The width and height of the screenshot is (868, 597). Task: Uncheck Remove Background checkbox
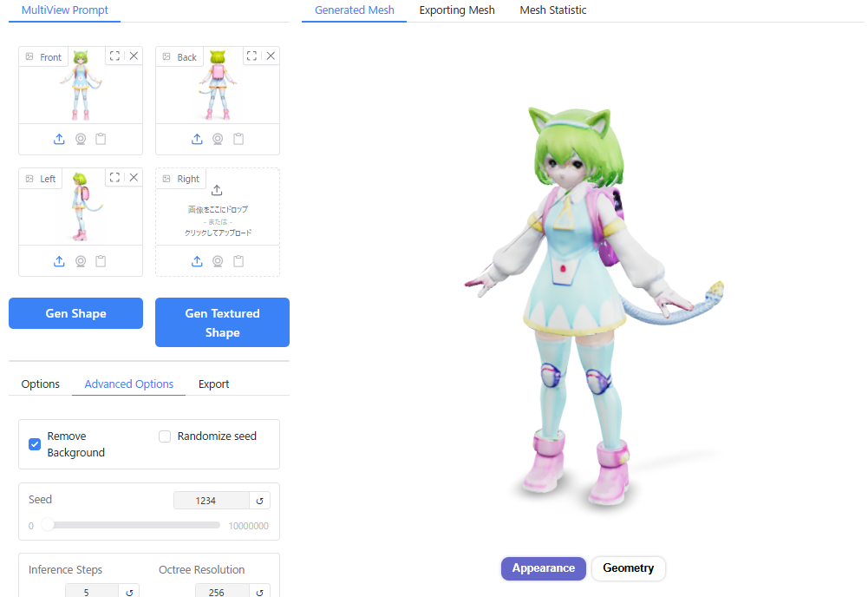point(35,444)
